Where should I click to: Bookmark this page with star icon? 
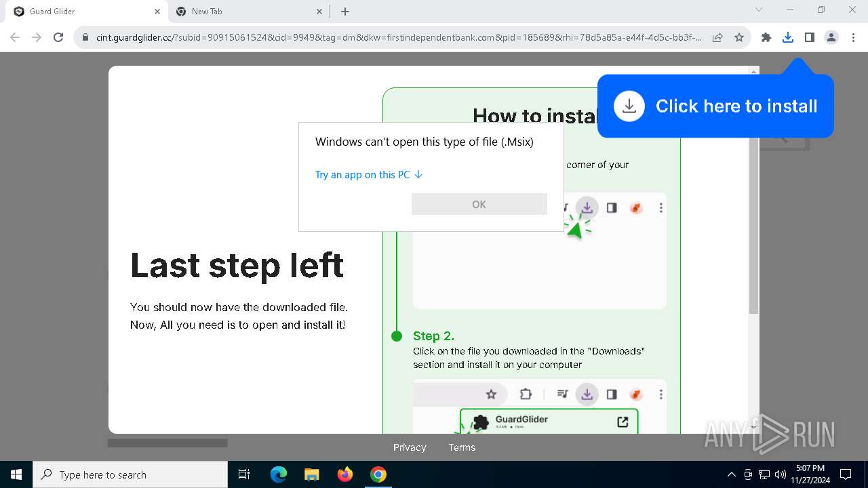pyautogui.click(x=739, y=37)
